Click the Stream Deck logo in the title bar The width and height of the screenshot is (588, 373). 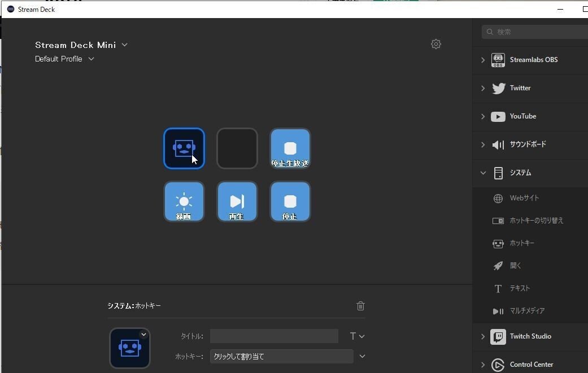coord(11,9)
